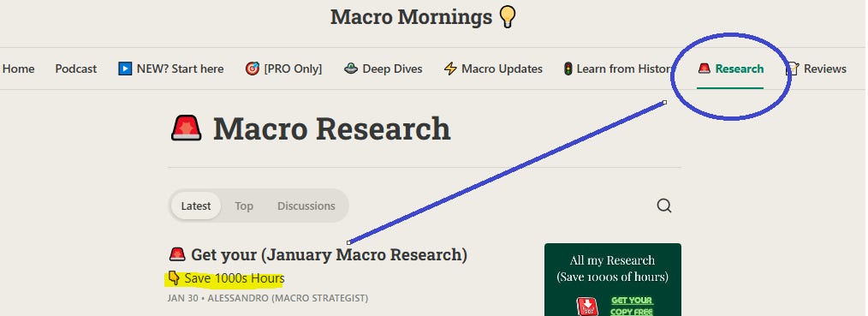Click the siren icon in Macro Research heading

(x=187, y=128)
